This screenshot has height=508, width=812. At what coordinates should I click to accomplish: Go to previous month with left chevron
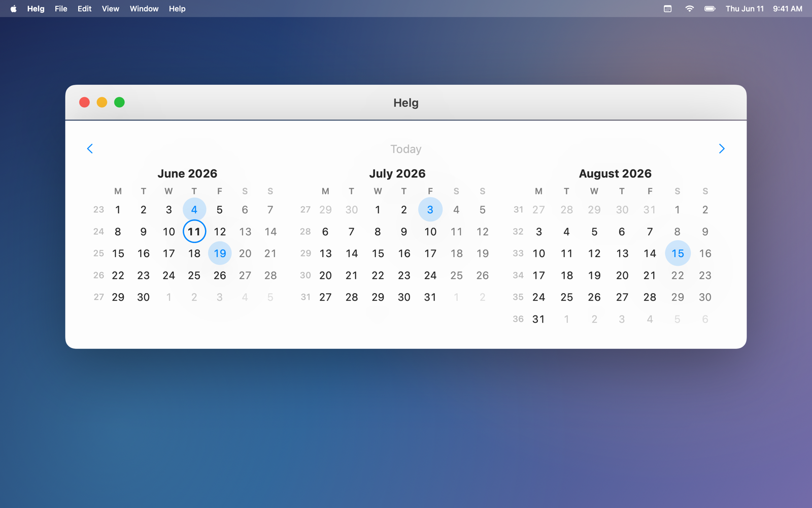(x=90, y=149)
